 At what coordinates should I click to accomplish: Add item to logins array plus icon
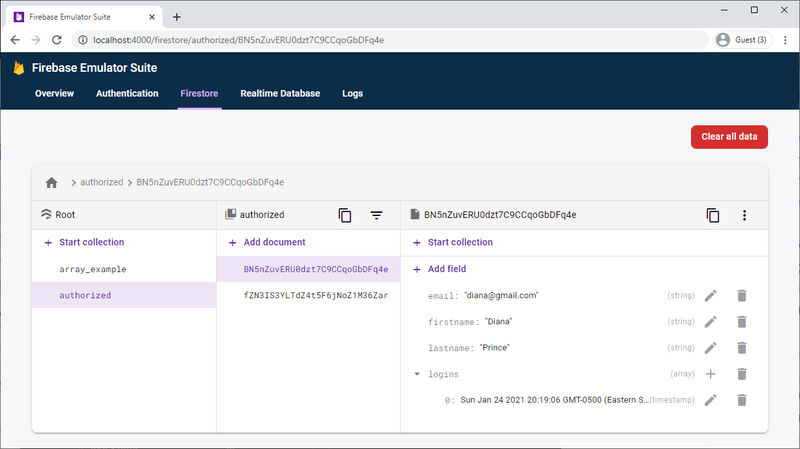(x=711, y=374)
